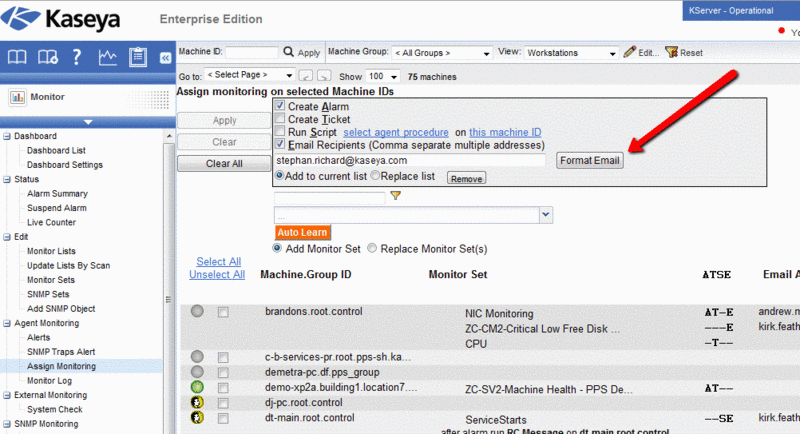Click the yellow funnel filter icon

tap(395, 197)
